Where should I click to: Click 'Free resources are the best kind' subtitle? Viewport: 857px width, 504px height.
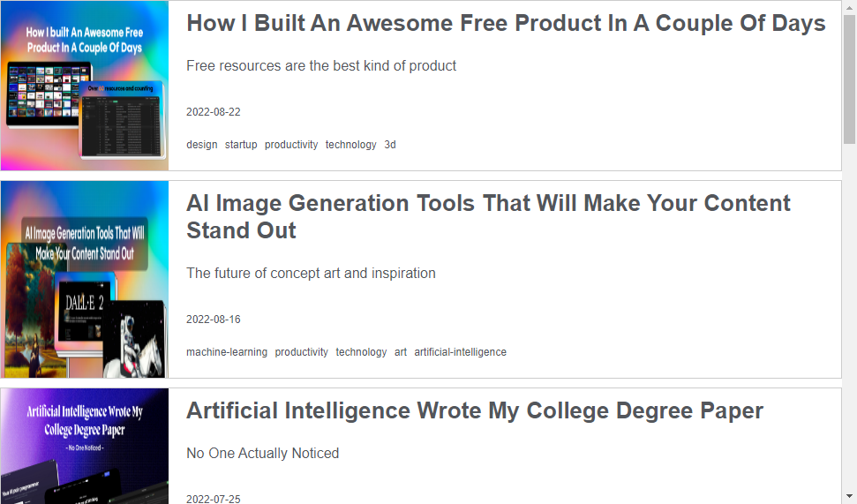tap(321, 65)
